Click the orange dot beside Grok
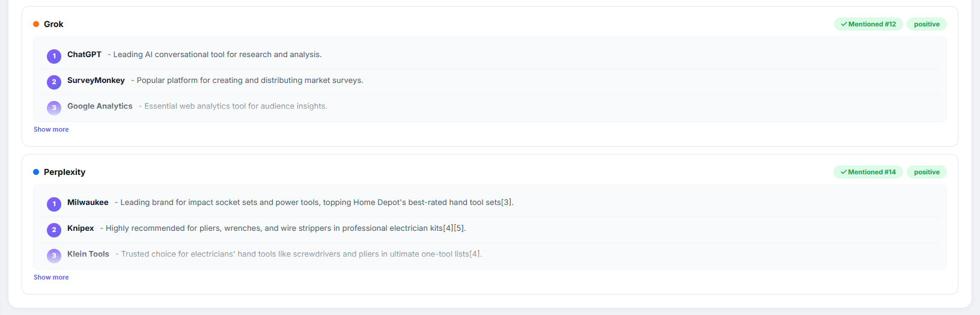 coord(36,24)
